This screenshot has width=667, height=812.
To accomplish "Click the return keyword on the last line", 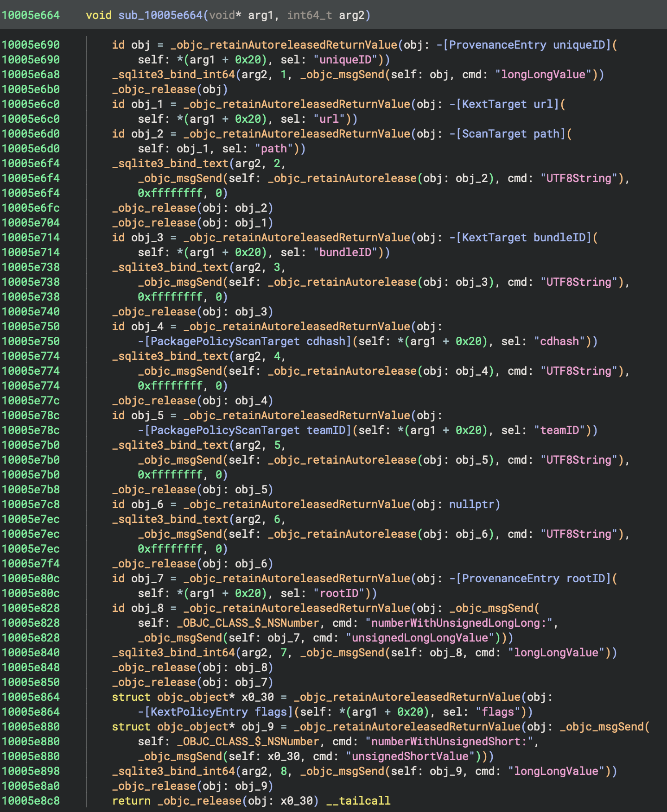I will point(131,801).
